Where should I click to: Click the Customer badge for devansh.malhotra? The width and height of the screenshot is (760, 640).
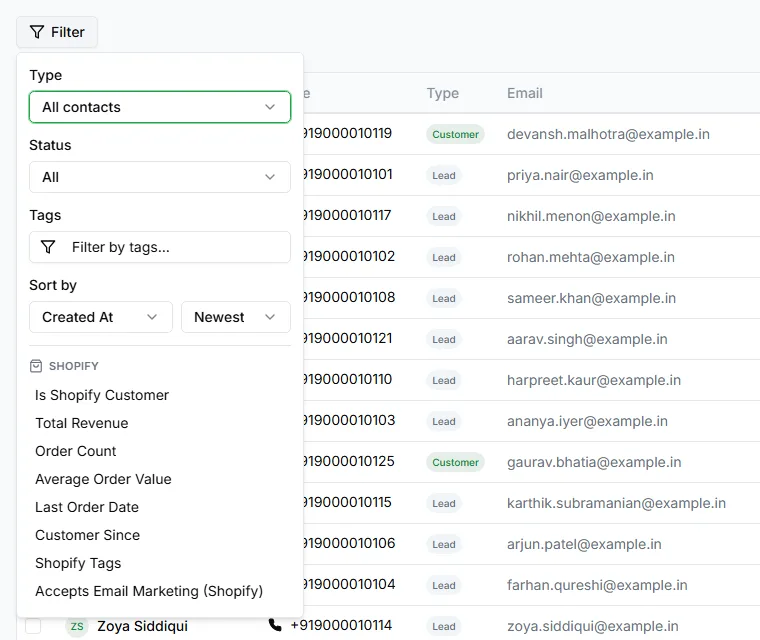point(455,134)
